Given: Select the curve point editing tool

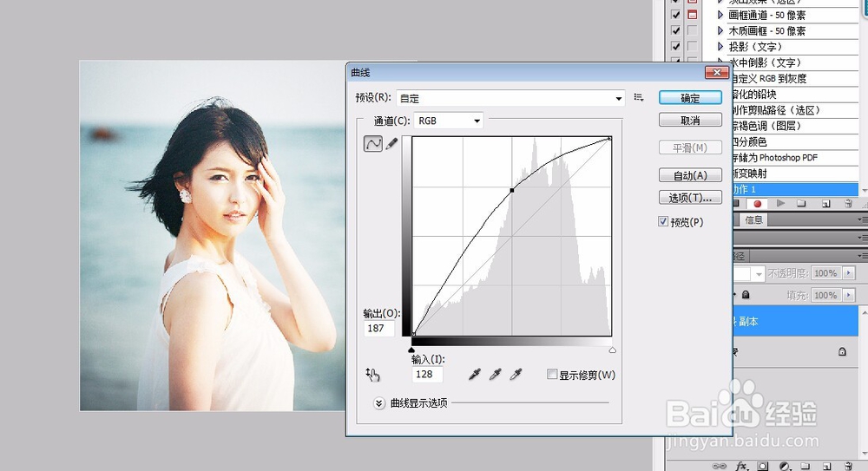Looking at the screenshot, I should 372,144.
